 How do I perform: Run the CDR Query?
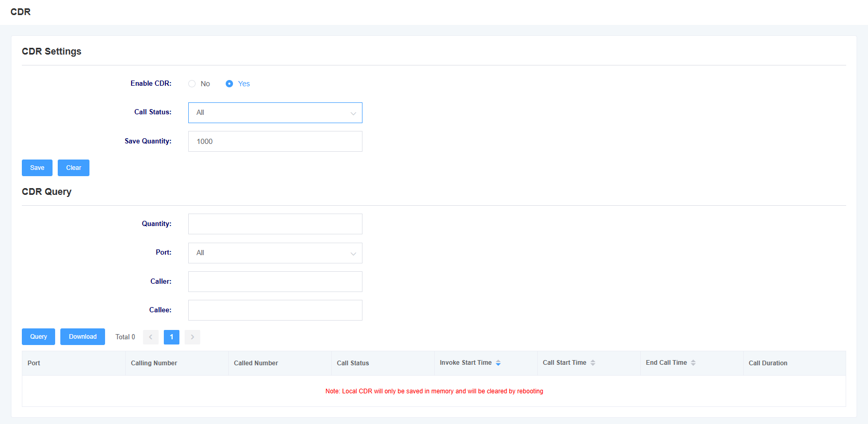[38, 337]
